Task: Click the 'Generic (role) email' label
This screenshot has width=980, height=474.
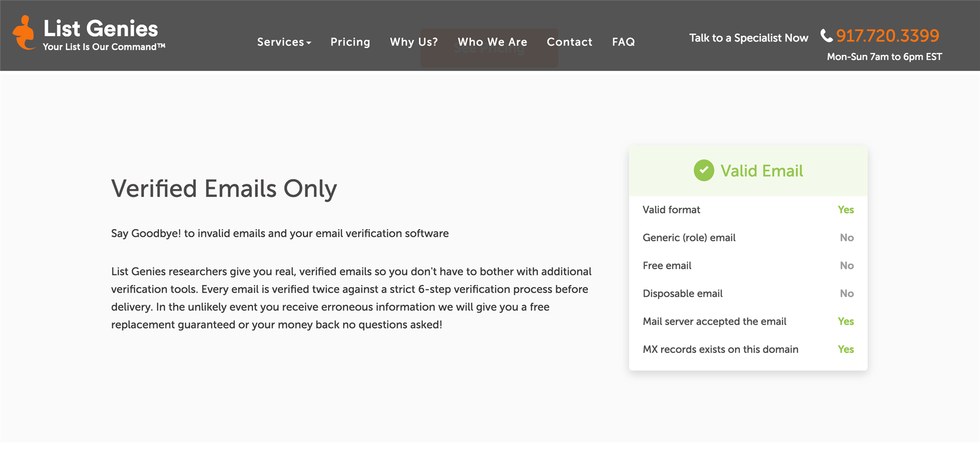Action: tap(689, 238)
